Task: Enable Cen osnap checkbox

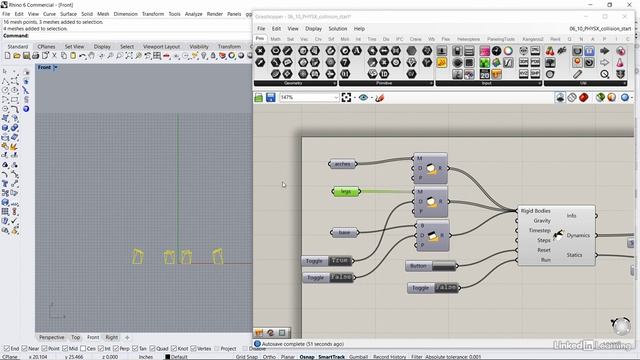Action: [83, 349]
